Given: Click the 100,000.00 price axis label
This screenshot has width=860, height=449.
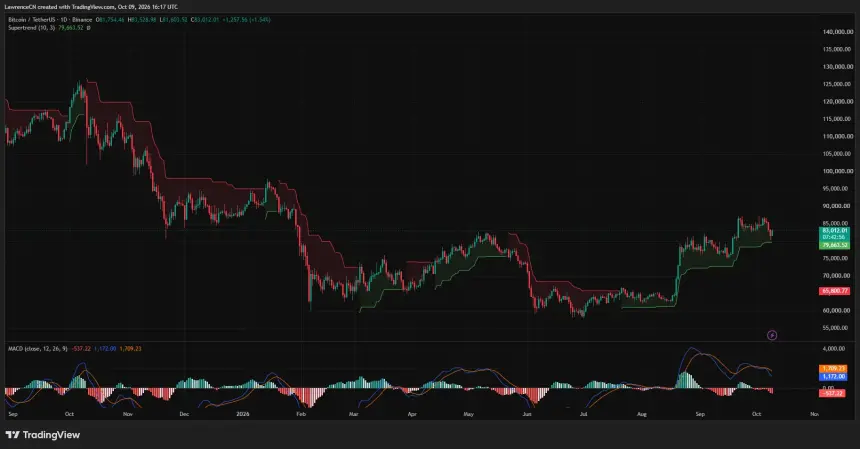Looking at the screenshot, I should (x=838, y=171).
